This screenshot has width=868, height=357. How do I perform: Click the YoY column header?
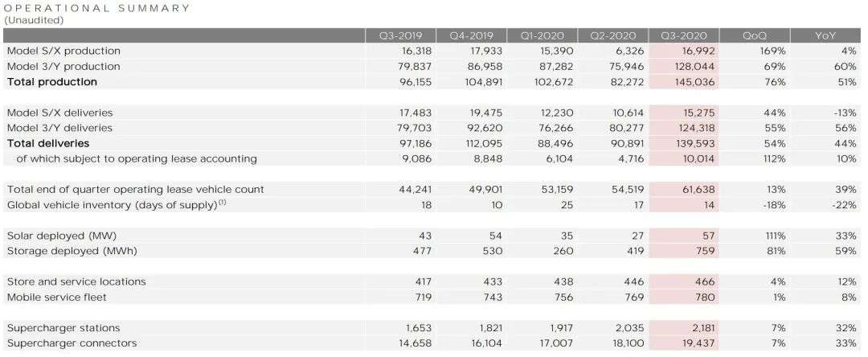[x=825, y=36]
